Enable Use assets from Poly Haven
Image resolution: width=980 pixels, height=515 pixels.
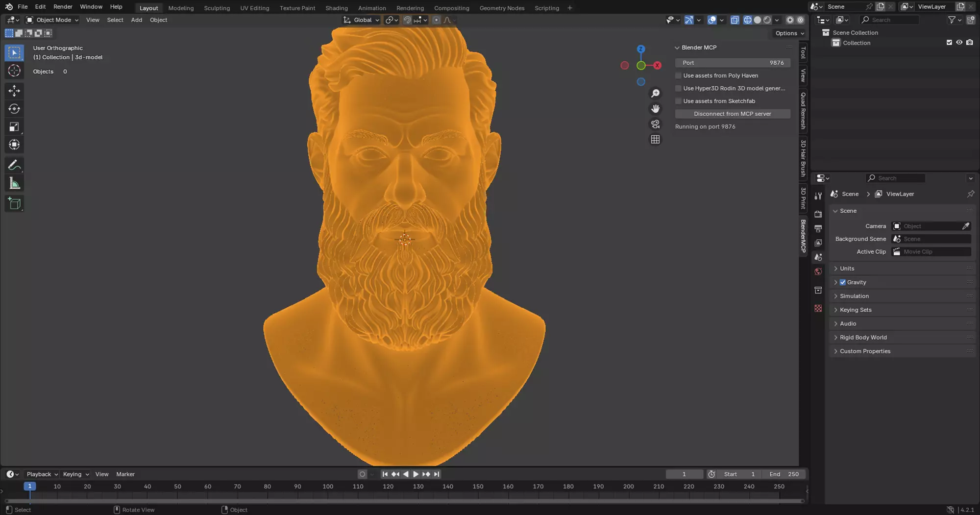(x=678, y=75)
